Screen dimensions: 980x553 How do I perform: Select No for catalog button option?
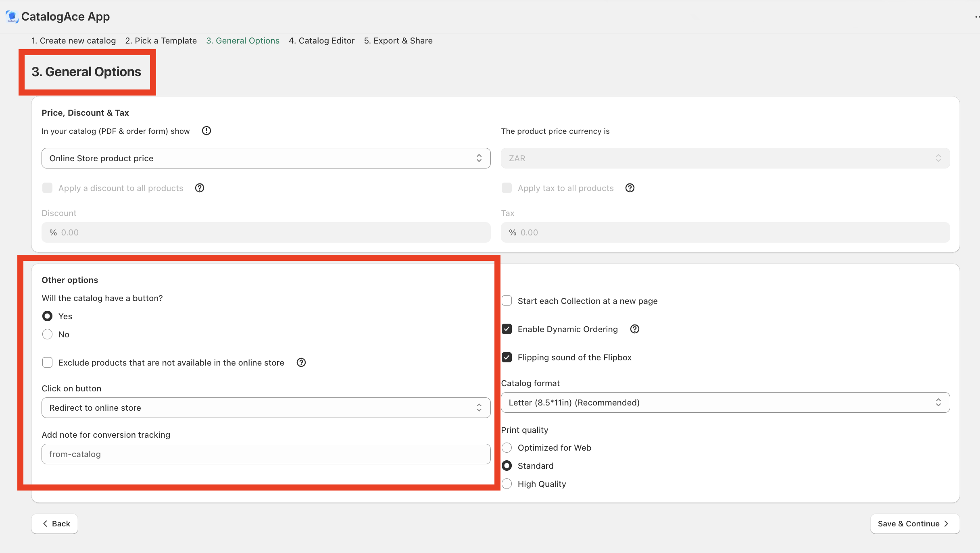click(48, 334)
